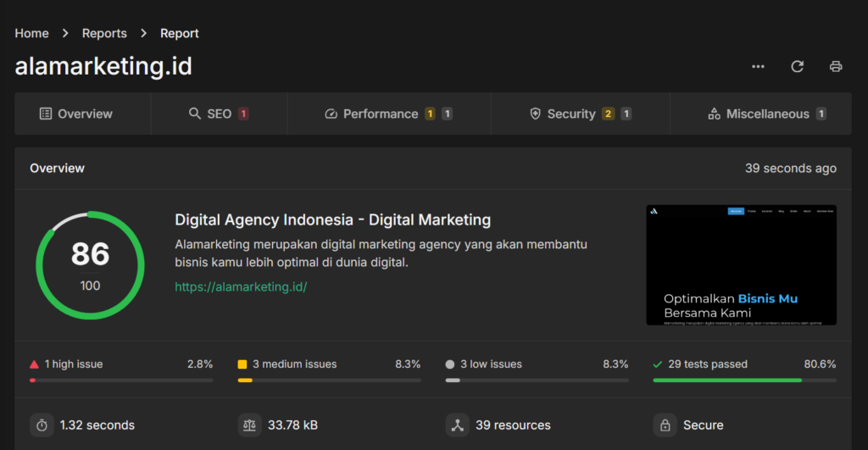Click the '2.8%' value

point(200,364)
